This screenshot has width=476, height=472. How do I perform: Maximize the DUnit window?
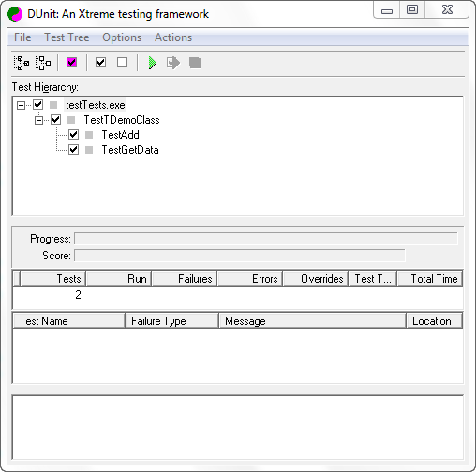point(412,9)
